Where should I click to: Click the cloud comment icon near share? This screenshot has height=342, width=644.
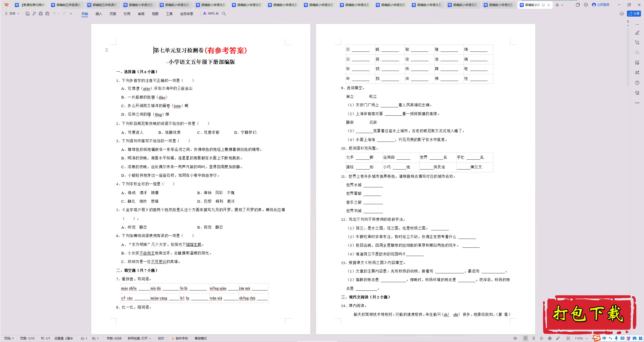point(622,14)
